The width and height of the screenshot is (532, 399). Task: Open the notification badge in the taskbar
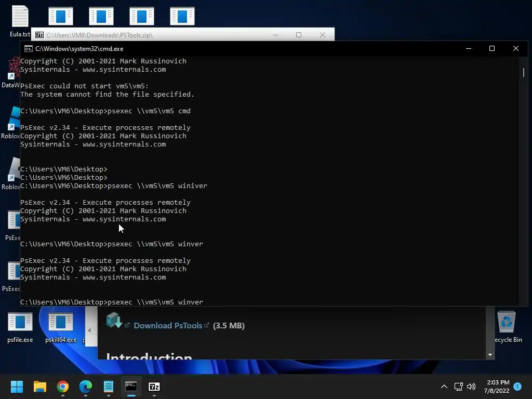click(x=517, y=387)
